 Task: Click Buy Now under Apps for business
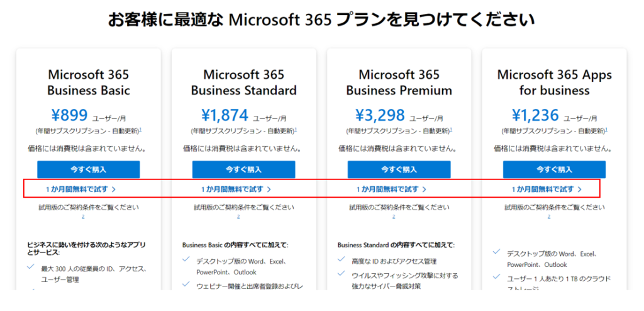pyautogui.click(x=554, y=169)
